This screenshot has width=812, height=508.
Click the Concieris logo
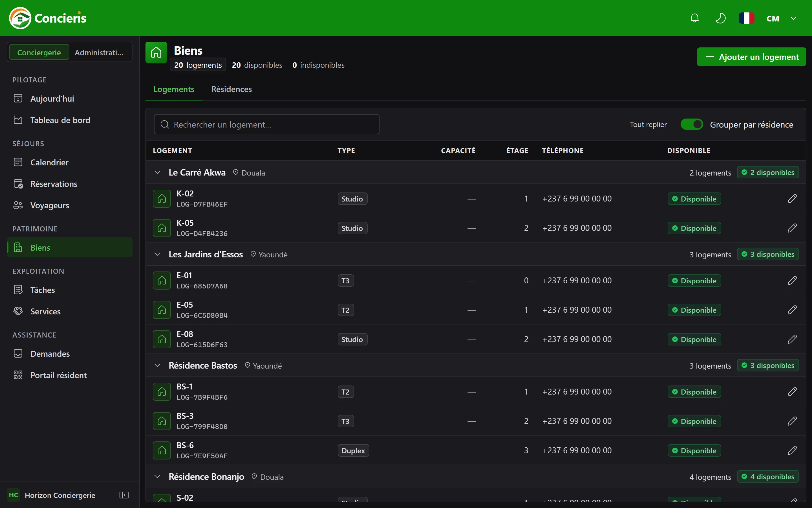point(48,18)
